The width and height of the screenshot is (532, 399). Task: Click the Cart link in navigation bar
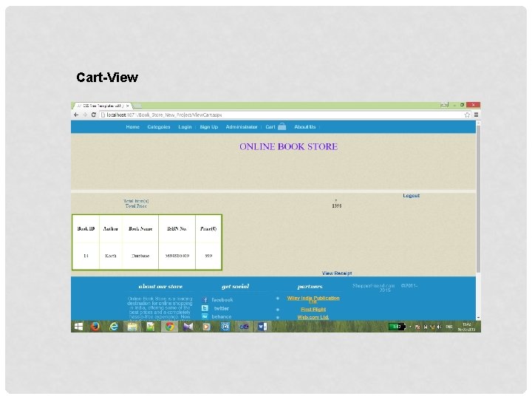pyautogui.click(x=270, y=127)
